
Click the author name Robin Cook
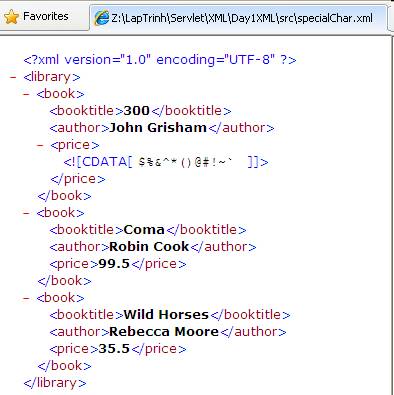coord(149,247)
